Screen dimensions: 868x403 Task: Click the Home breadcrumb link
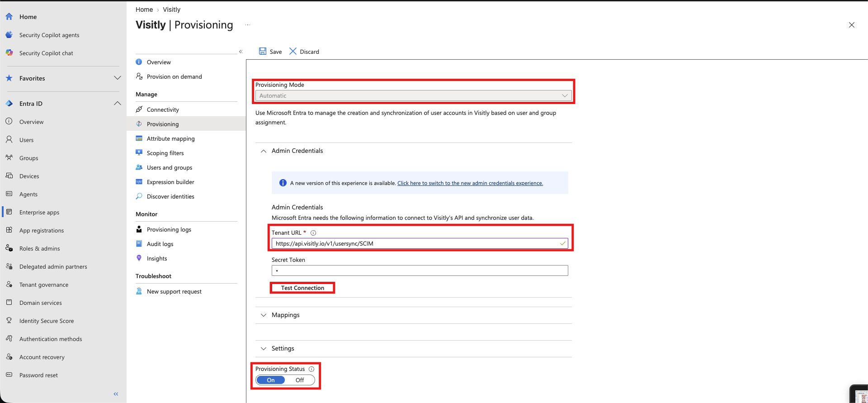(144, 9)
